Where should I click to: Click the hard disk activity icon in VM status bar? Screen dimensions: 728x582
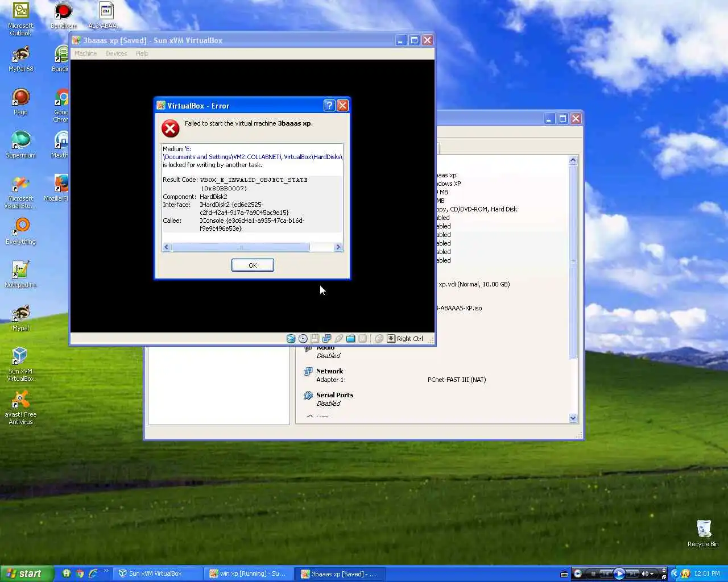click(291, 339)
